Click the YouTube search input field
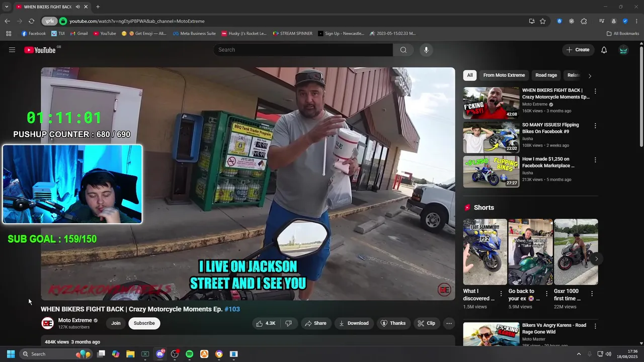Image resolution: width=644 pixels, height=362 pixels. click(303, 50)
